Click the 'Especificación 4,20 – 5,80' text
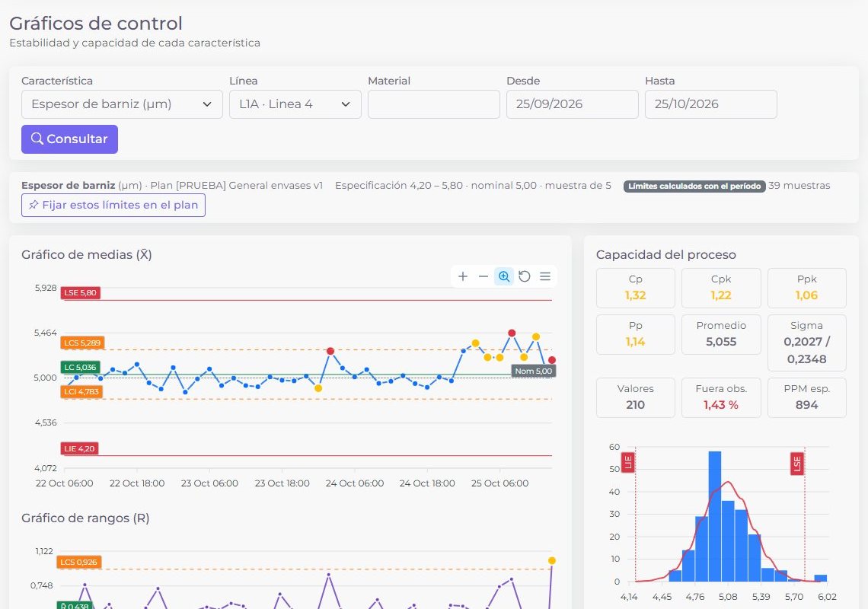This screenshot has width=868, height=609. [398, 186]
